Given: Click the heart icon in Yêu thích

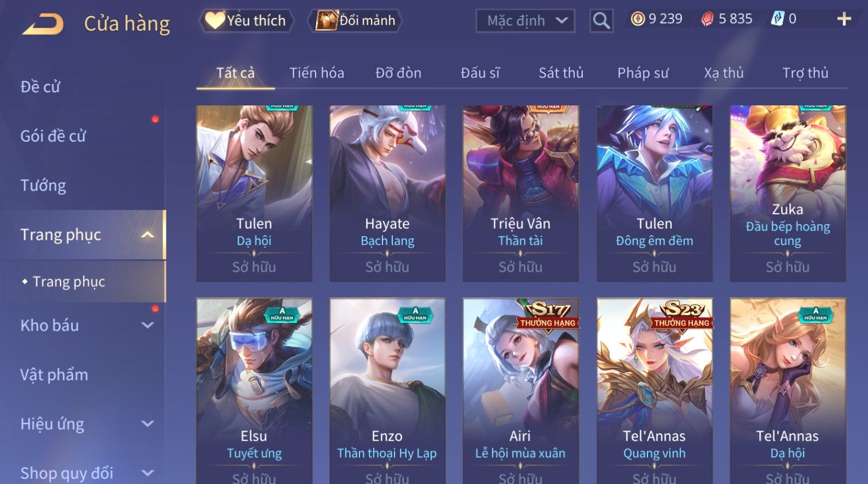Looking at the screenshot, I should [x=215, y=20].
